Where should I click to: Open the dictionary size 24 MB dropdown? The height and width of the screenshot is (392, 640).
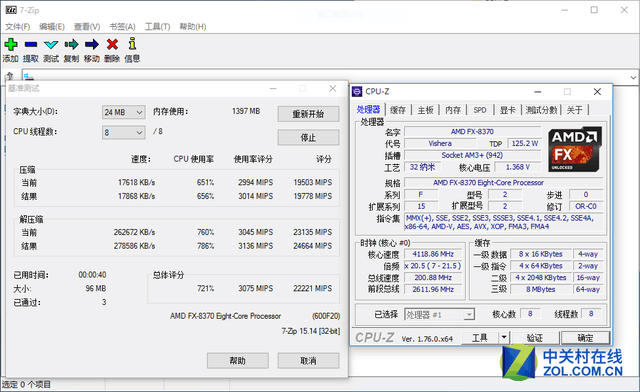[x=124, y=112]
